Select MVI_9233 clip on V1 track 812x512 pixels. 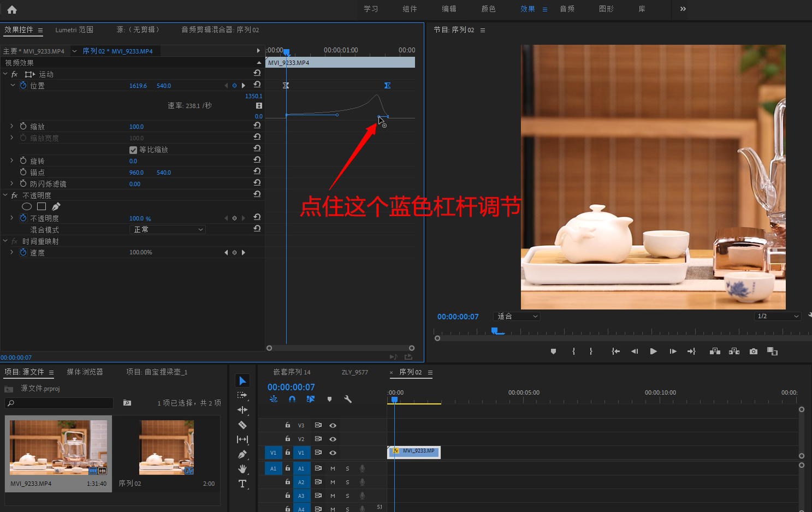click(x=414, y=452)
